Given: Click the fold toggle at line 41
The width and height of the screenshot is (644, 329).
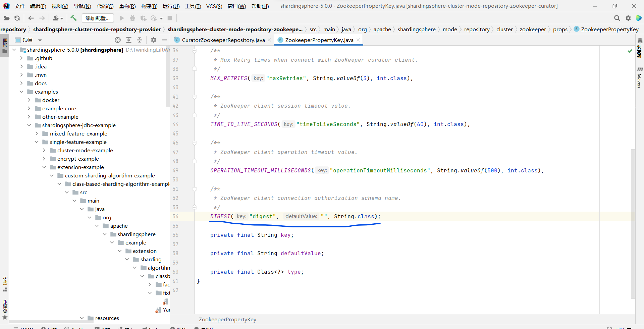Looking at the screenshot, I should 194,97.
